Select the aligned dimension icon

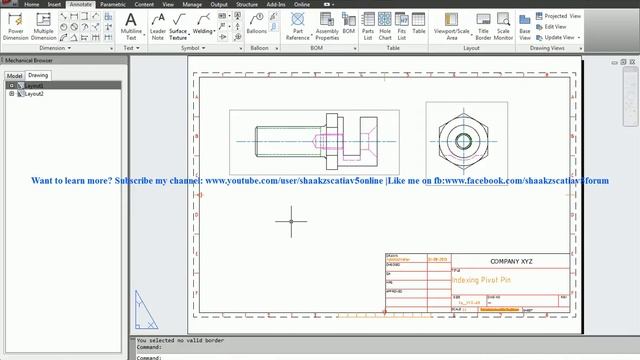tap(64, 16)
